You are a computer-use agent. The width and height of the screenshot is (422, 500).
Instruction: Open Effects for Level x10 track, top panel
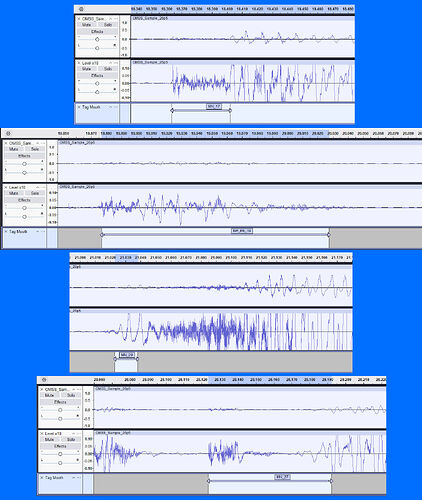click(x=97, y=76)
